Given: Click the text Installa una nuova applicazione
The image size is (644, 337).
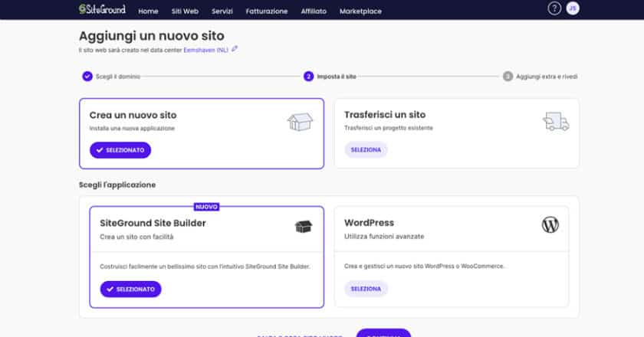Looking at the screenshot, I should (x=132, y=129).
